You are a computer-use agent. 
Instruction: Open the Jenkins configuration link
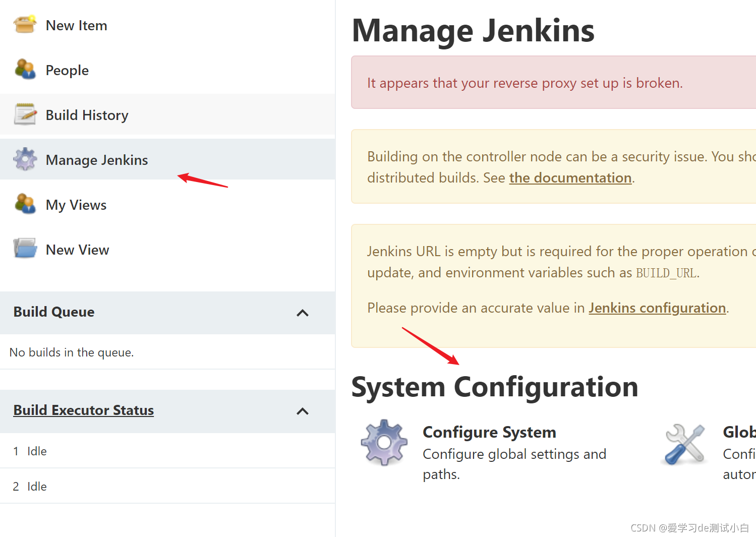coord(657,308)
